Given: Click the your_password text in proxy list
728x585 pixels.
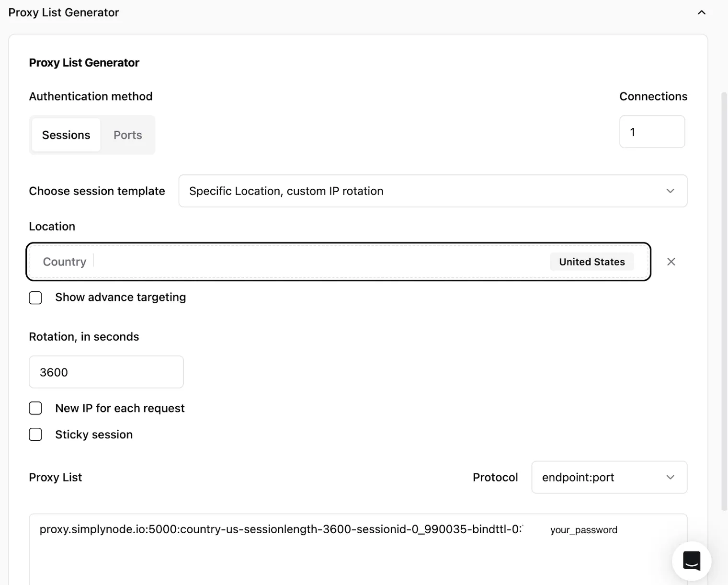Looking at the screenshot, I should (584, 530).
